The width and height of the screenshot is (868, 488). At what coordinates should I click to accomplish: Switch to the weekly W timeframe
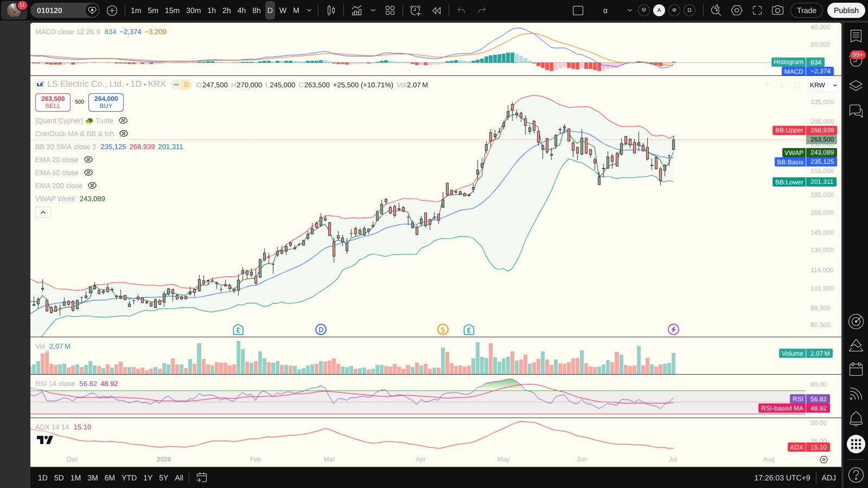(x=283, y=10)
